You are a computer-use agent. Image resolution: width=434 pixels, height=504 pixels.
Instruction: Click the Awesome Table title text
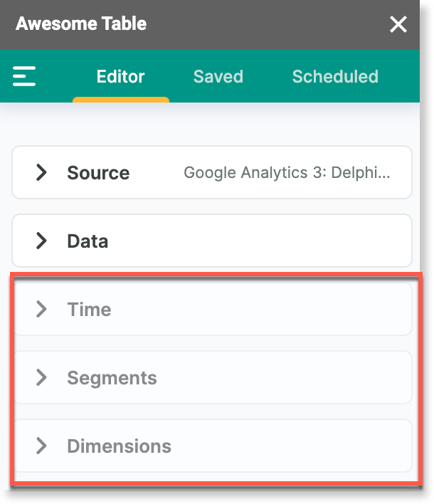(81, 24)
